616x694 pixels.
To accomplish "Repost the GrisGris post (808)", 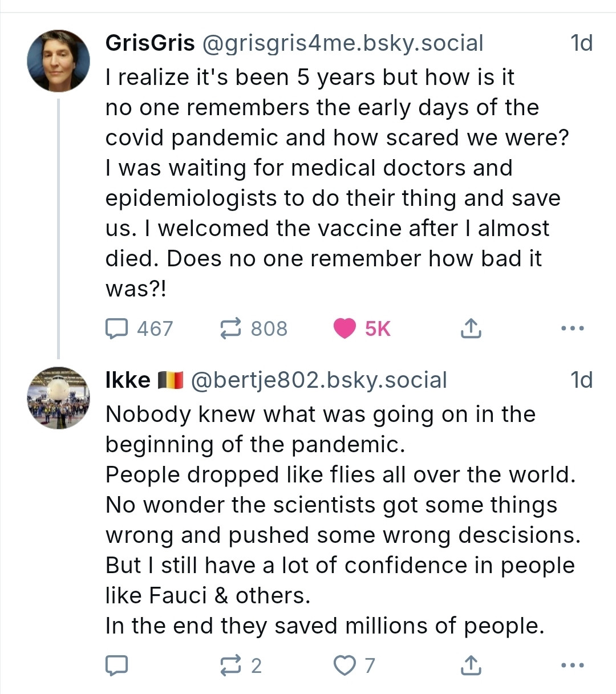I will [x=254, y=328].
